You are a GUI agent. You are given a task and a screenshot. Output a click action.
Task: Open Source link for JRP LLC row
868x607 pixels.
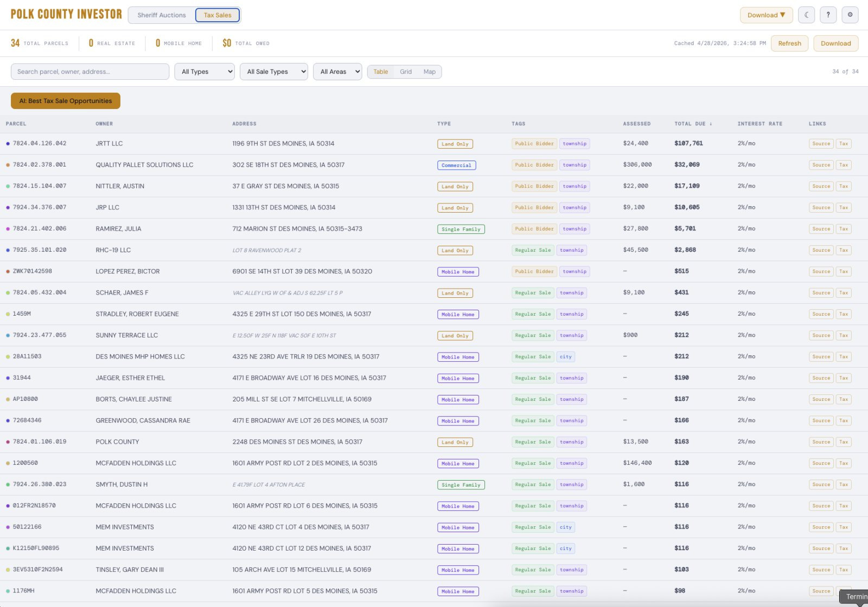pyautogui.click(x=821, y=207)
